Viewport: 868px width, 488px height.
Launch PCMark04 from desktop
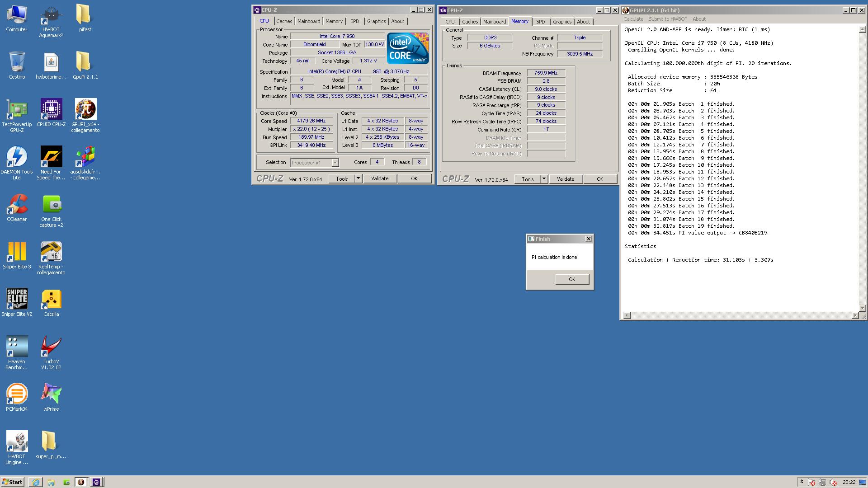coord(17,398)
